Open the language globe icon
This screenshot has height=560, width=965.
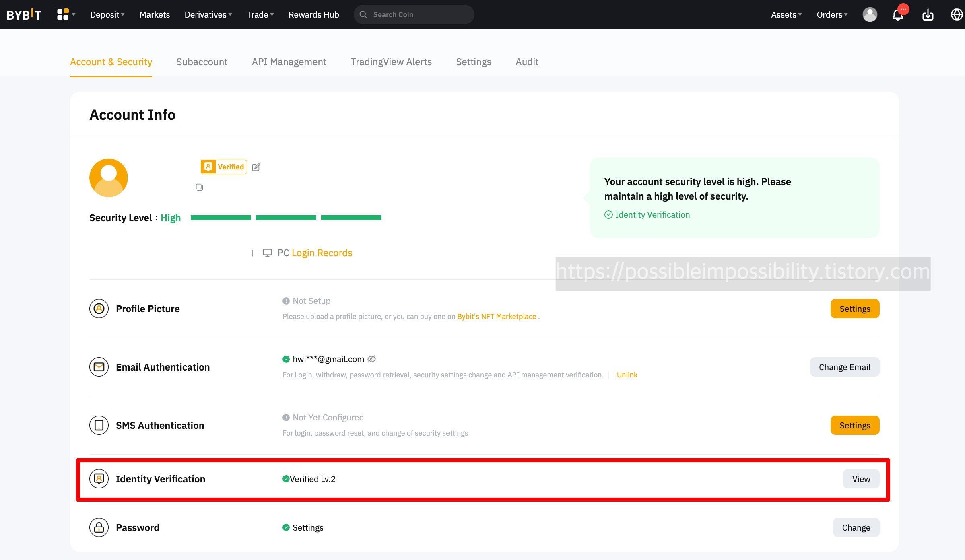[957, 15]
